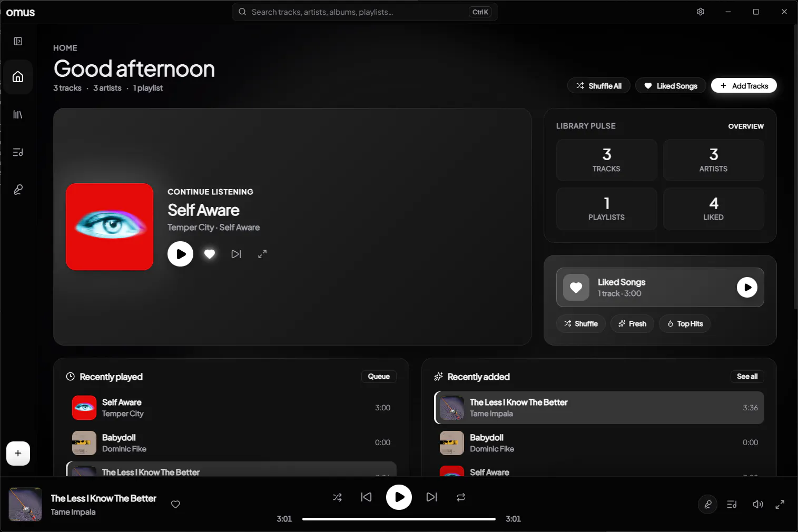Select The Less I Know The Better in Recently played
Screen dimensions: 798x532
pyautogui.click(x=231, y=469)
